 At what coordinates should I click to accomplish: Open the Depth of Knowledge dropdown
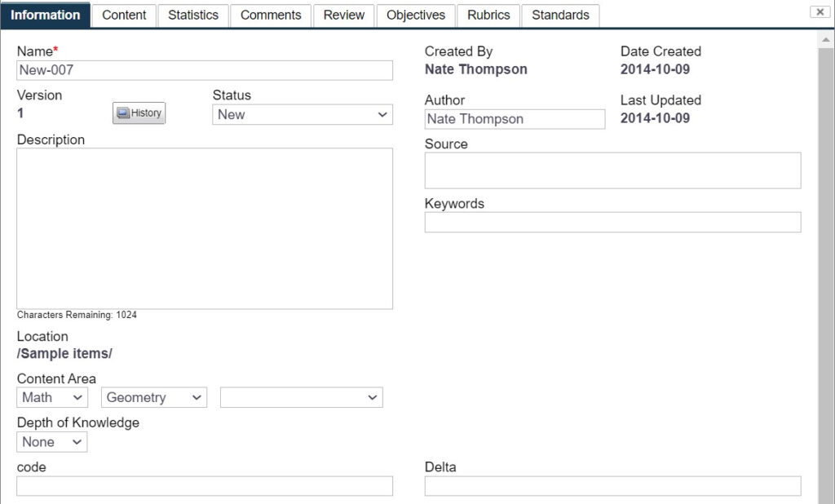(52, 442)
